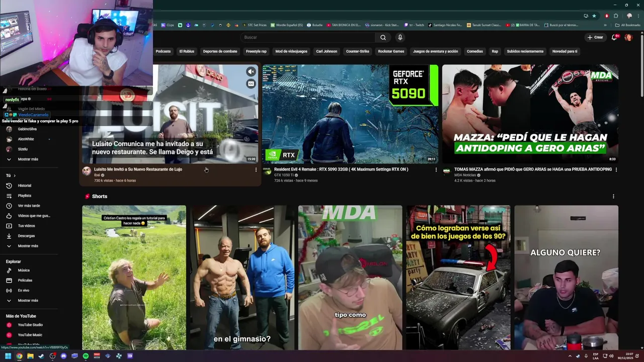Open YouTube notifications bell
Screen dimensions: 644x362
click(614, 37)
